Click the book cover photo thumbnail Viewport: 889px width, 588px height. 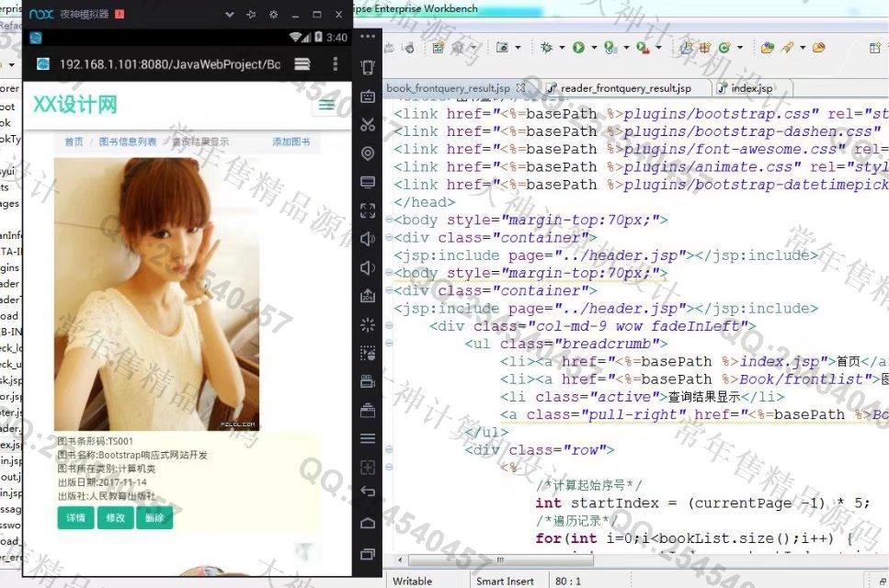156,294
